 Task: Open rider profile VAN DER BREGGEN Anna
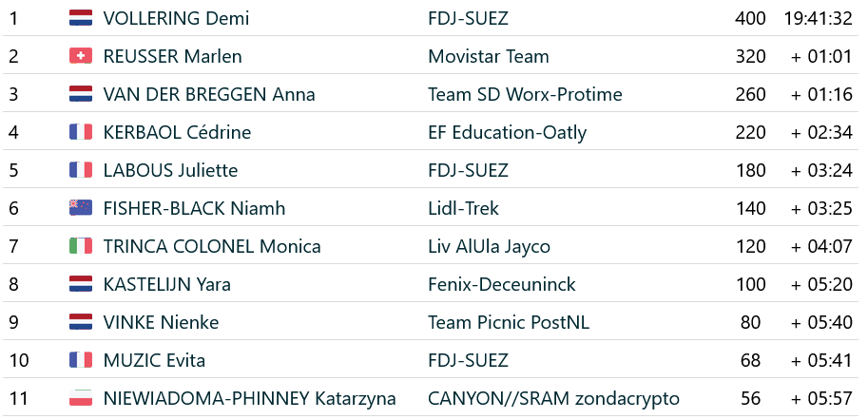[x=209, y=94]
